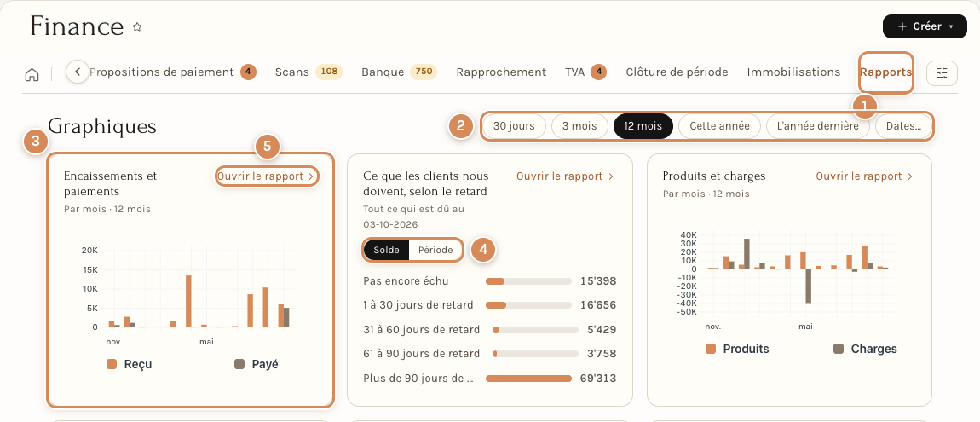Image resolution: width=980 pixels, height=422 pixels.
Task: Toggle the Payé legend item
Action: pyautogui.click(x=257, y=365)
